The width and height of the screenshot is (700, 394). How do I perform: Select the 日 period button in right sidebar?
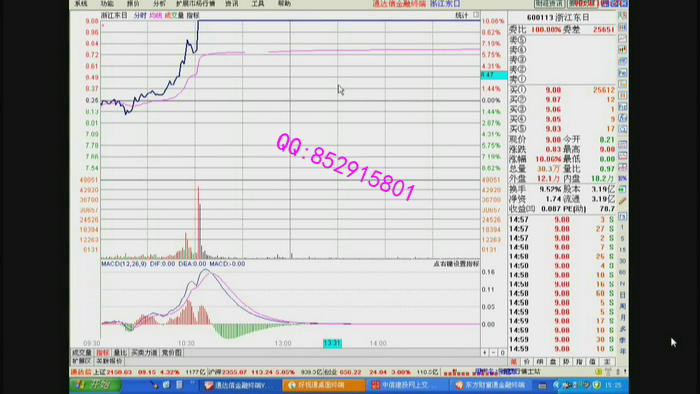[622, 295]
